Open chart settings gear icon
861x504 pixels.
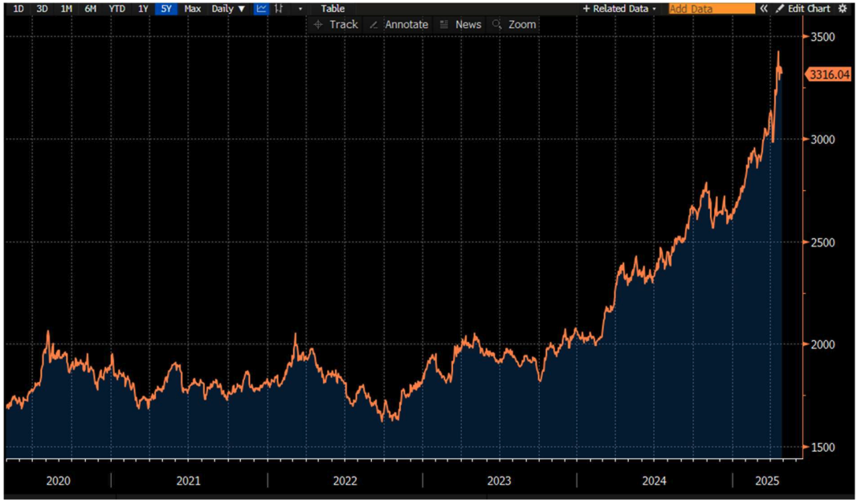(843, 9)
